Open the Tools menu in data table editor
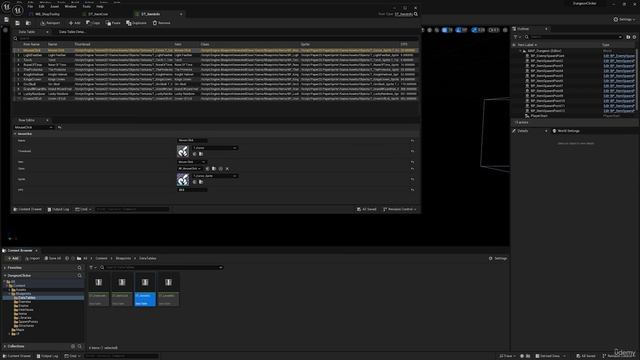The image size is (640, 360). [87, 7]
